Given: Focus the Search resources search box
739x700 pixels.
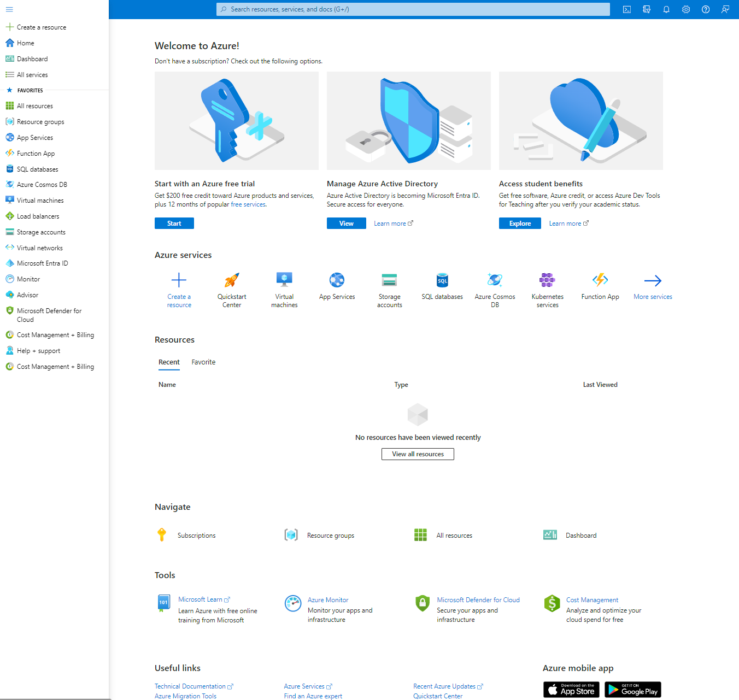Looking at the screenshot, I should (413, 9).
